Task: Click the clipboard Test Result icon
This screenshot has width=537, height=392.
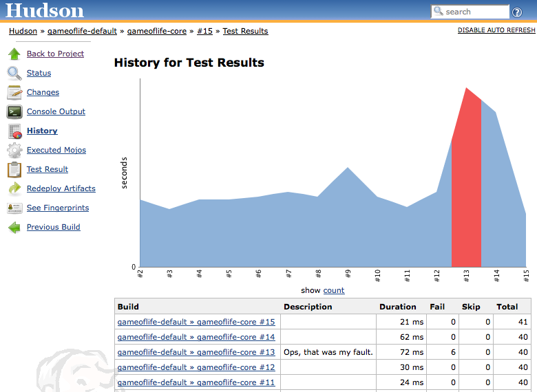Action: tap(14, 170)
